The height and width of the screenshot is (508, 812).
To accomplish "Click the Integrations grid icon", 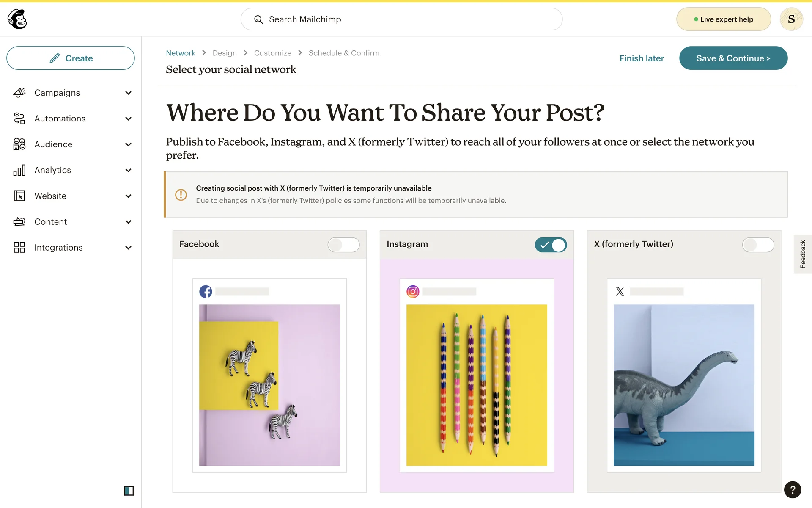I will [19, 248].
